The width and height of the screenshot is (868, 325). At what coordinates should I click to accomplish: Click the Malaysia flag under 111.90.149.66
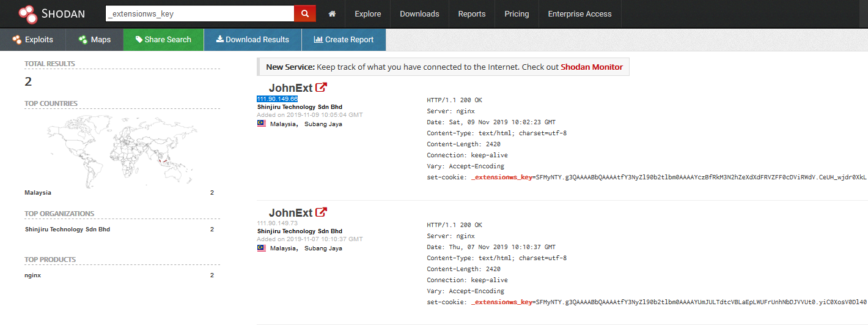(262, 124)
